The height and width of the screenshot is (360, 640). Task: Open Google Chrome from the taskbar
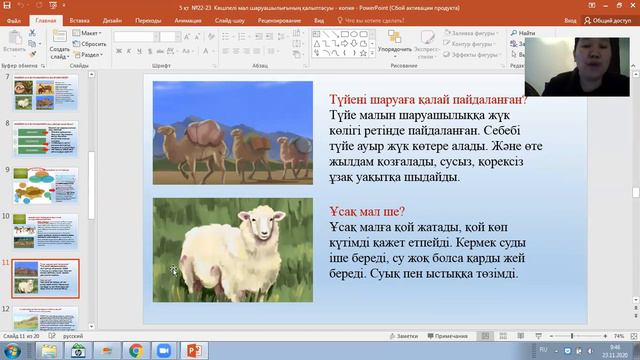(x=136, y=351)
